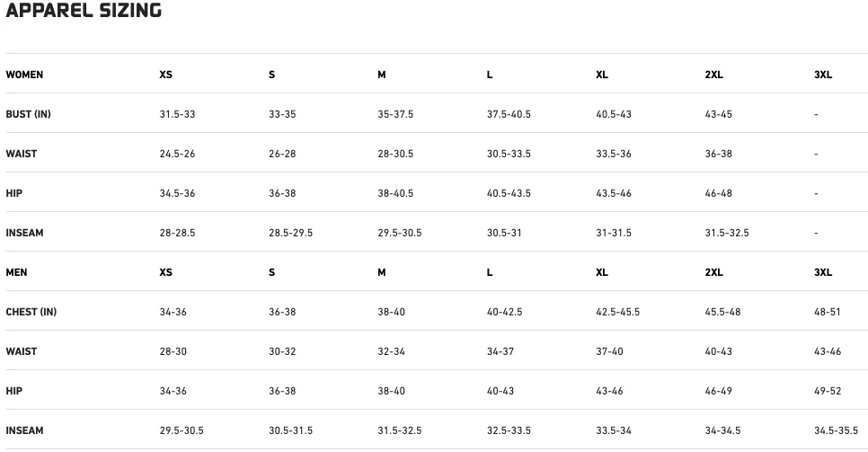Select men's 3XL column header
Image resolution: width=868 pixels, height=452 pixels.
click(823, 272)
